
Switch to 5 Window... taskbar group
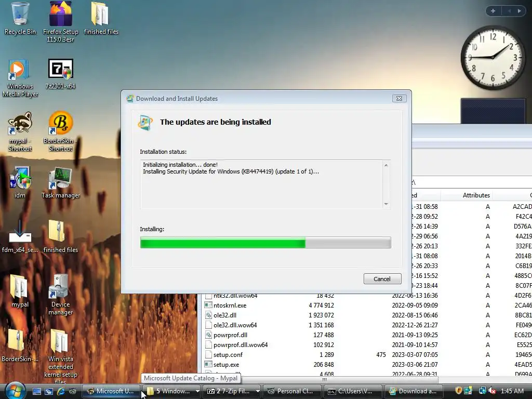(168, 391)
